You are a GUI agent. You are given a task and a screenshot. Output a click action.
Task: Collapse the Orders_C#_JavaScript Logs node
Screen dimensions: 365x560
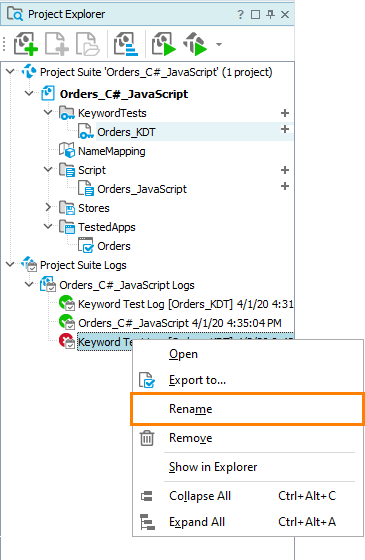click(29, 285)
